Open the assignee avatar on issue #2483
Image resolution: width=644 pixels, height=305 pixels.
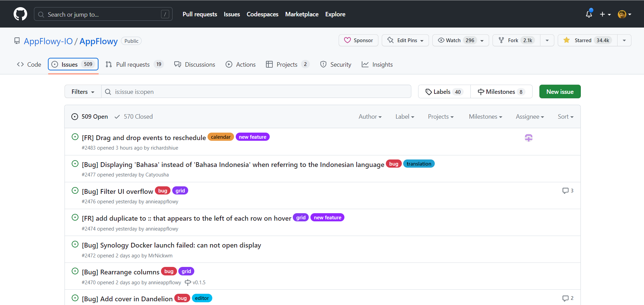click(529, 138)
